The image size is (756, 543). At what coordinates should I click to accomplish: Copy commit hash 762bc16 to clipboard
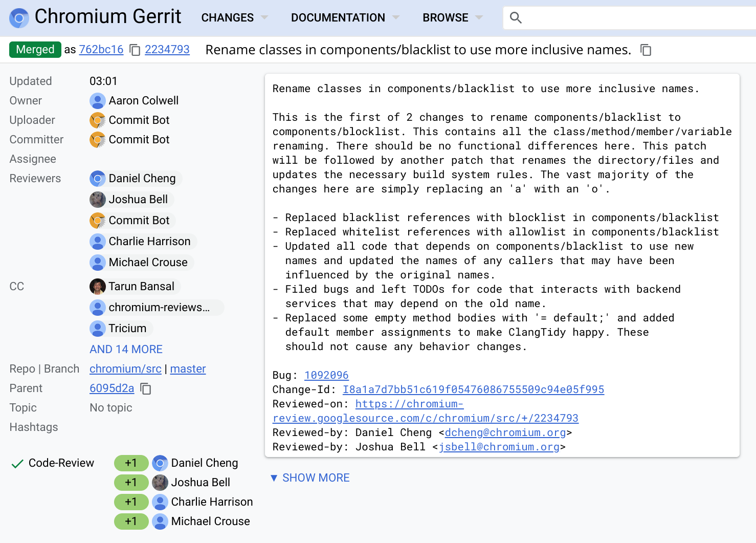point(135,50)
